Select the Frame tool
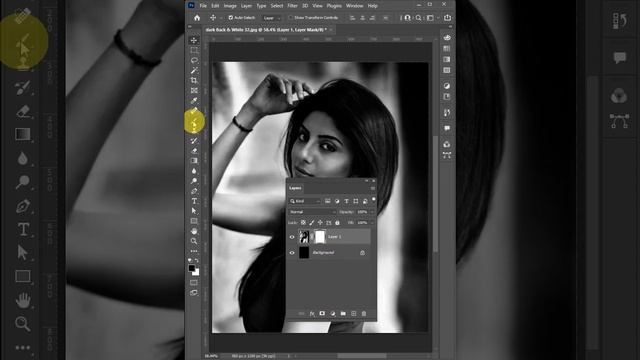640x360 pixels. point(194,90)
